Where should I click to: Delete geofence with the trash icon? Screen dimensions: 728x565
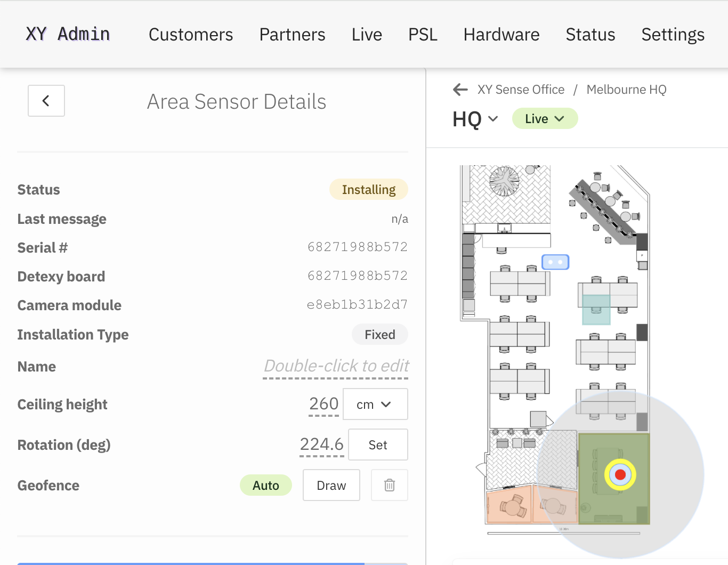(390, 485)
